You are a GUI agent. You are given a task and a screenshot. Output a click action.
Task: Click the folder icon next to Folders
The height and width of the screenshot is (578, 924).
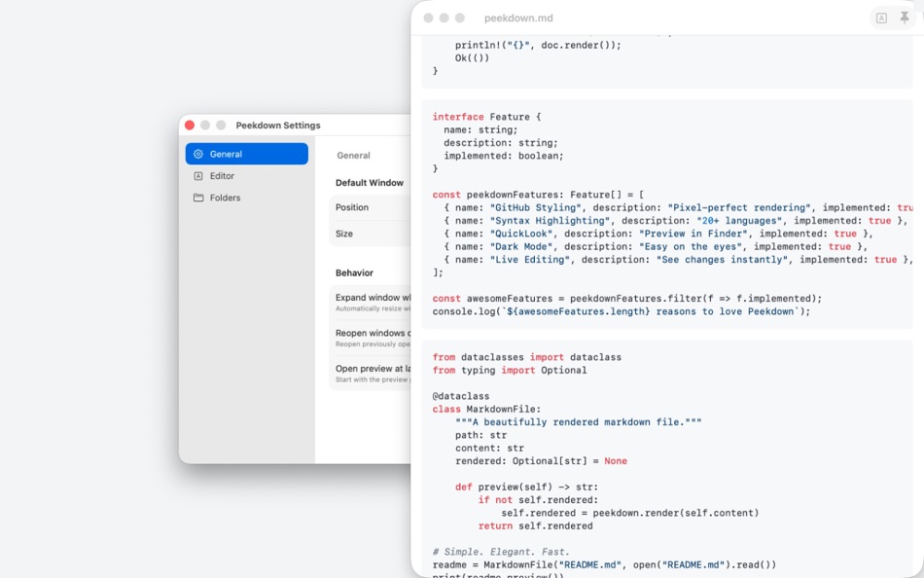click(x=199, y=197)
